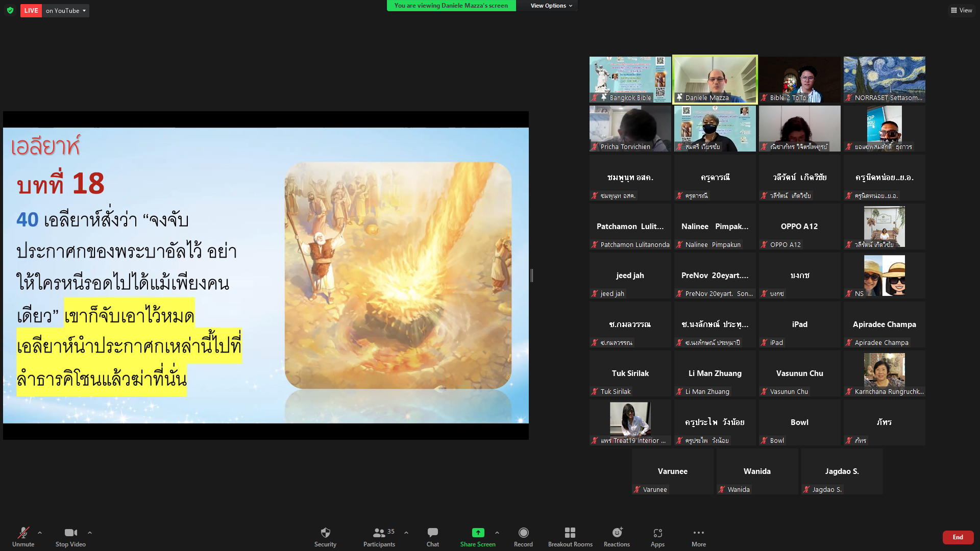
Task: Click muted mic icon on iPad tile
Action: [764, 342]
